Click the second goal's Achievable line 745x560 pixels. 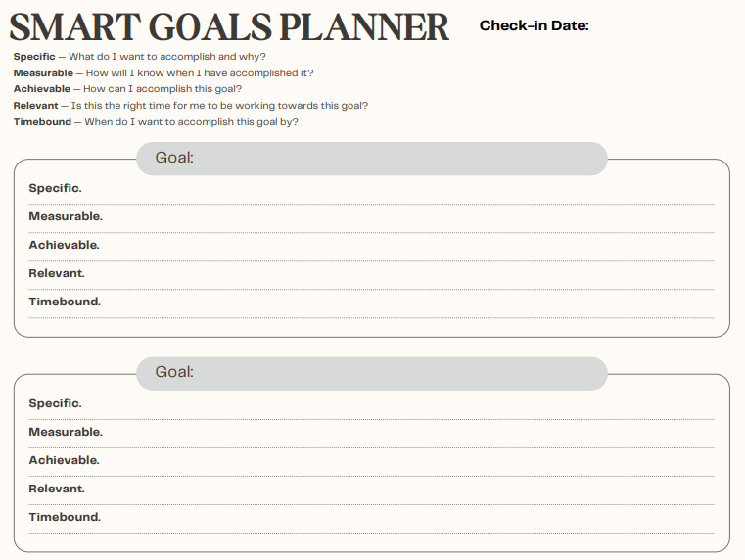(372, 463)
